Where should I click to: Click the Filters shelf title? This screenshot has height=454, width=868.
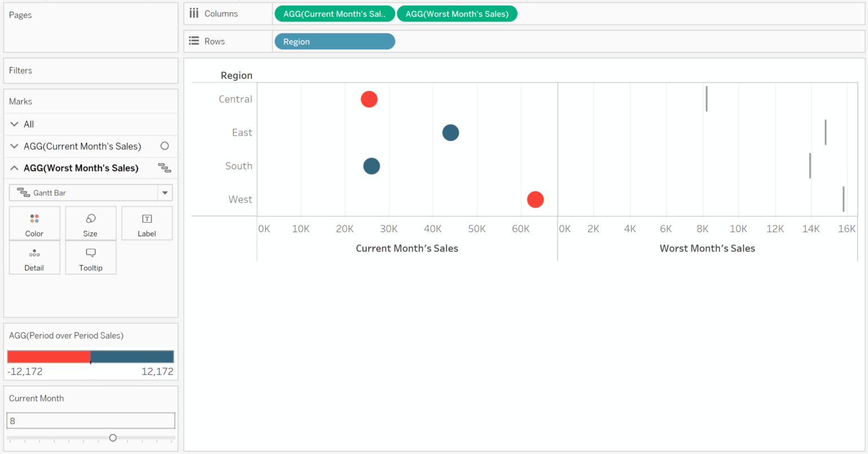(21, 70)
